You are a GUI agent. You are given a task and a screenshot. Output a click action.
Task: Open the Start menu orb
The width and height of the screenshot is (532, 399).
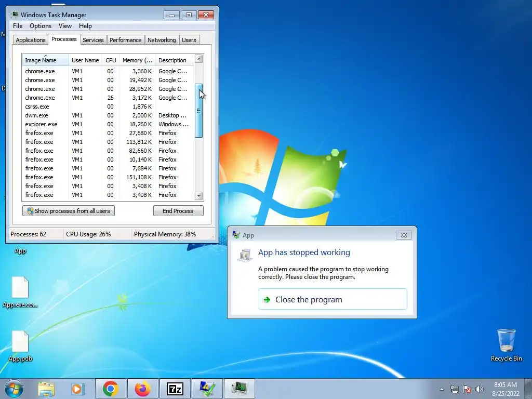[x=14, y=389]
